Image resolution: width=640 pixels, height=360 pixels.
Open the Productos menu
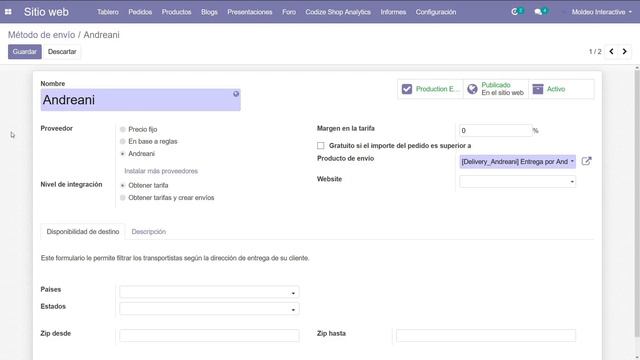click(x=176, y=12)
